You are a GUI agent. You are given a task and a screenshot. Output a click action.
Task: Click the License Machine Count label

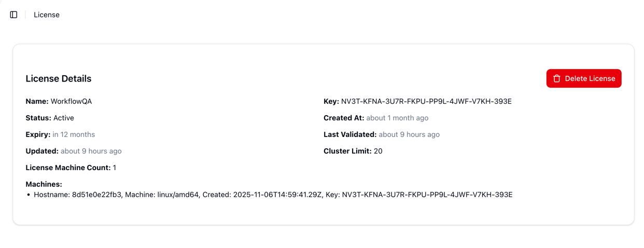[x=68, y=168]
